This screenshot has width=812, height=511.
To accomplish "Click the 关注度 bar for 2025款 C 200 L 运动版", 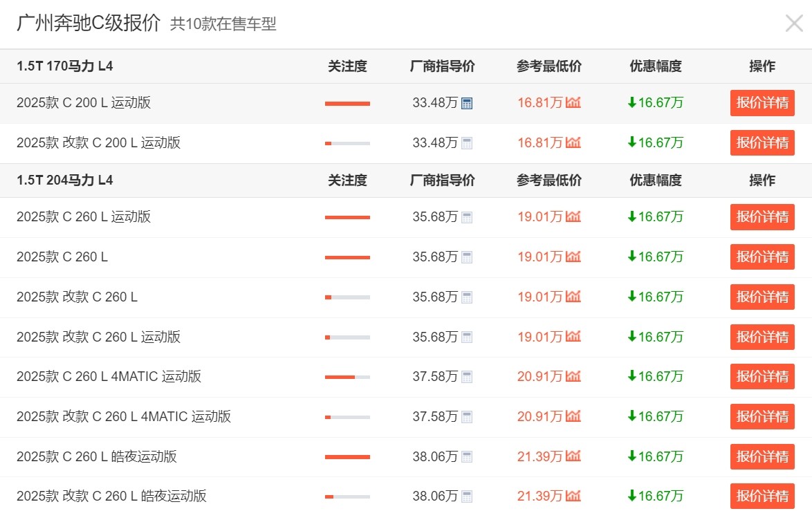I will tap(347, 104).
